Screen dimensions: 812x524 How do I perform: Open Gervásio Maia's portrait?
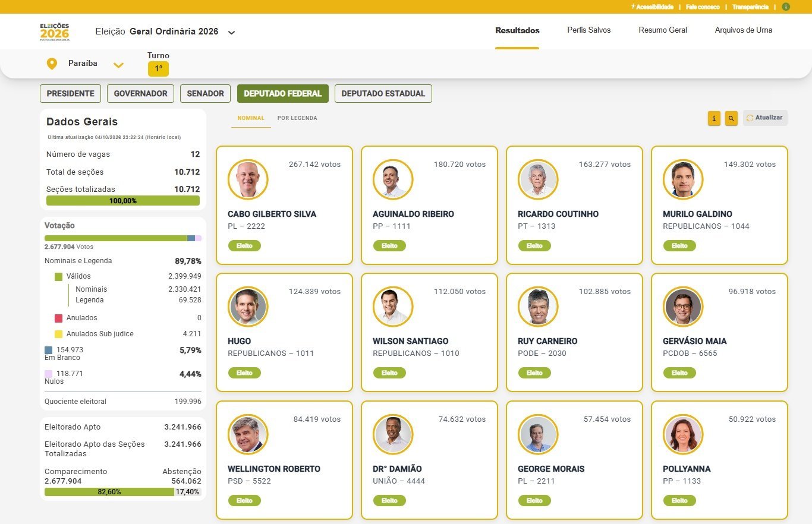(683, 307)
